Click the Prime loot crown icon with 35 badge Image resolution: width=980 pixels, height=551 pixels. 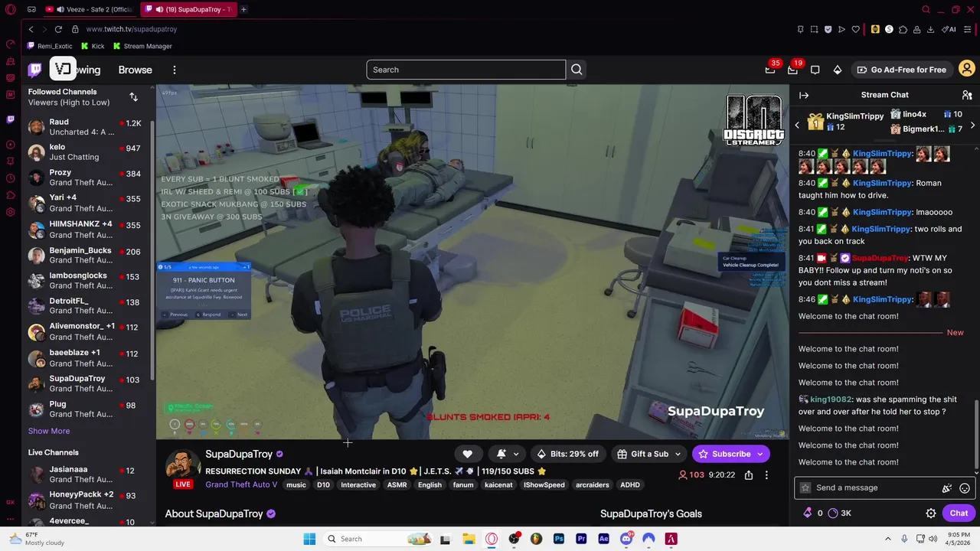tap(770, 70)
